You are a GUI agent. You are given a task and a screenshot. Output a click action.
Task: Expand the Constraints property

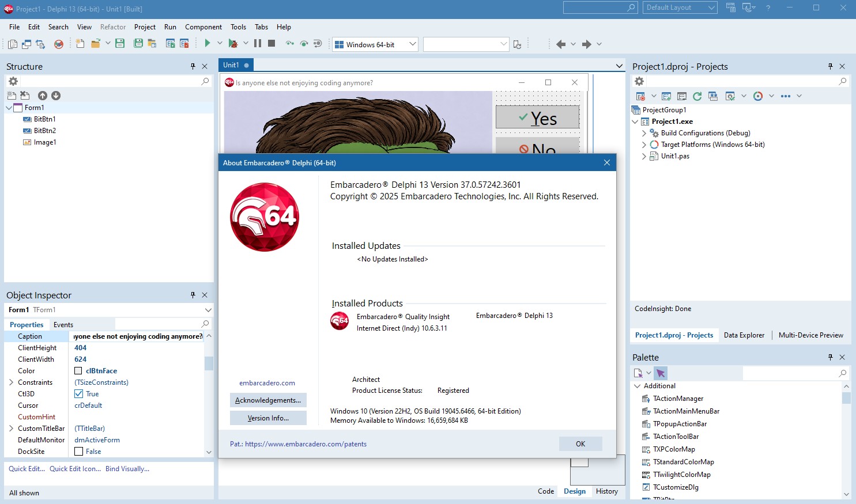coord(11,382)
